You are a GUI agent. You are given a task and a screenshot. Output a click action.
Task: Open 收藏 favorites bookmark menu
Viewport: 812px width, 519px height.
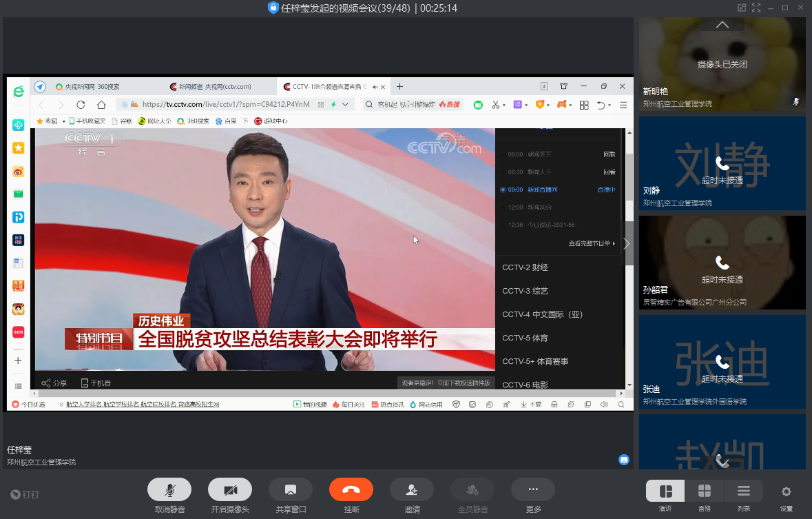click(47, 121)
